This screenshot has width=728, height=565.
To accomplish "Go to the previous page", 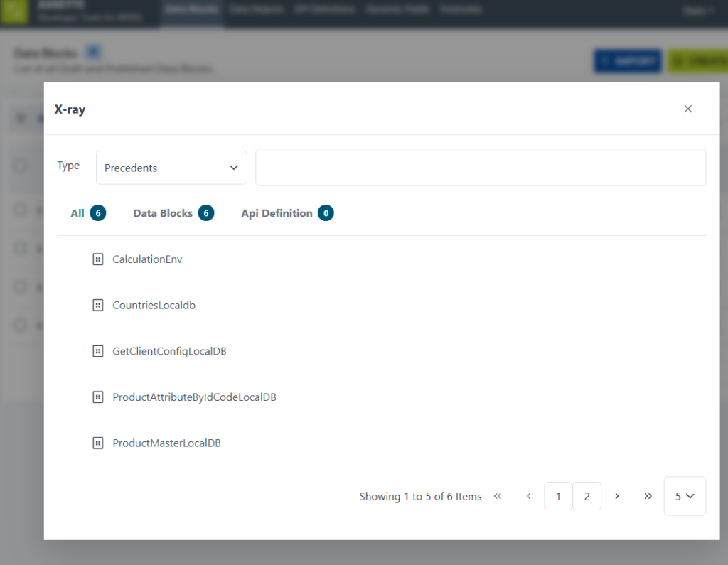I will (x=528, y=496).
